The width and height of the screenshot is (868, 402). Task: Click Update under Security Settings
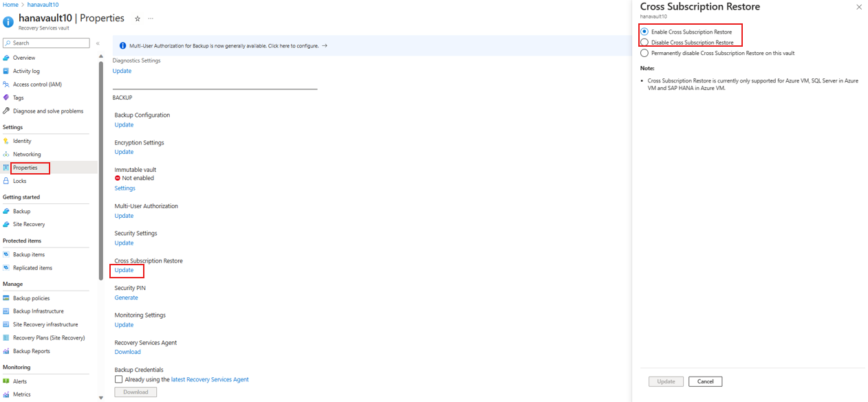[124, 243]
